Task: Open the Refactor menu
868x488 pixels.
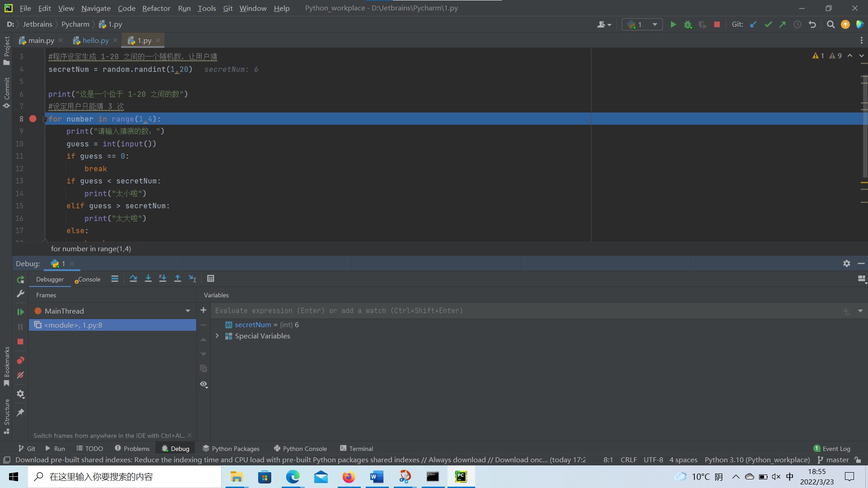Action: [x=156, y=8]
